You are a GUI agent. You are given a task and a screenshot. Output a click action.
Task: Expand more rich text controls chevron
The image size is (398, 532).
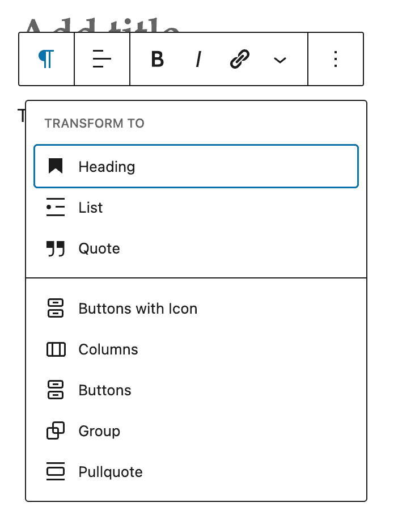click(280, 60)
